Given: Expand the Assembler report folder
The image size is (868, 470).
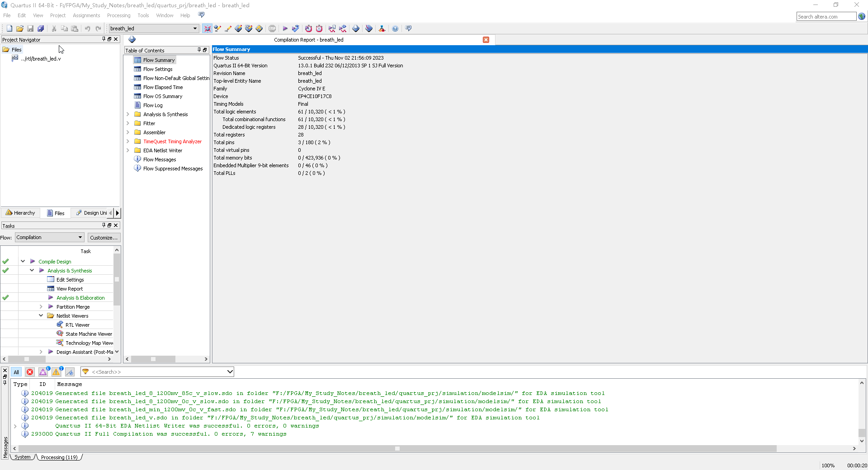Looking at the screenshot, I should pos(128,132).
